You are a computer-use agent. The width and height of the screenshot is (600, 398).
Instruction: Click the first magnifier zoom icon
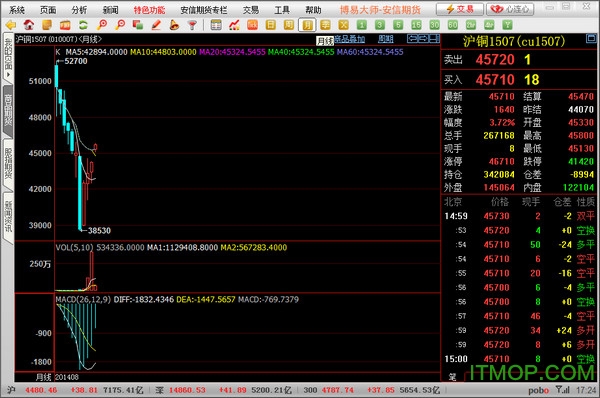102,25
